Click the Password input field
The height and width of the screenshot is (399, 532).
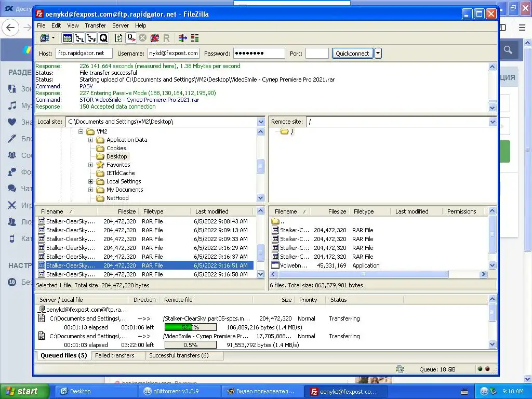click(x=259, y=54)
